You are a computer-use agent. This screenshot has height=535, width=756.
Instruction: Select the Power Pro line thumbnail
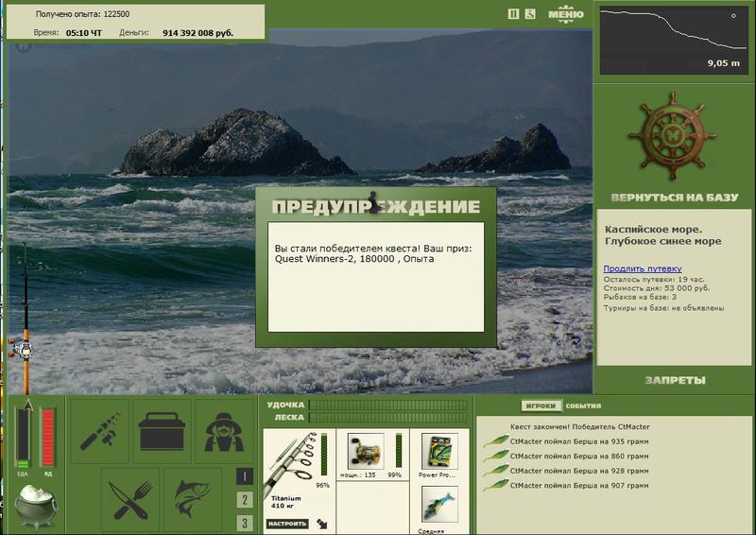(439, 451)
